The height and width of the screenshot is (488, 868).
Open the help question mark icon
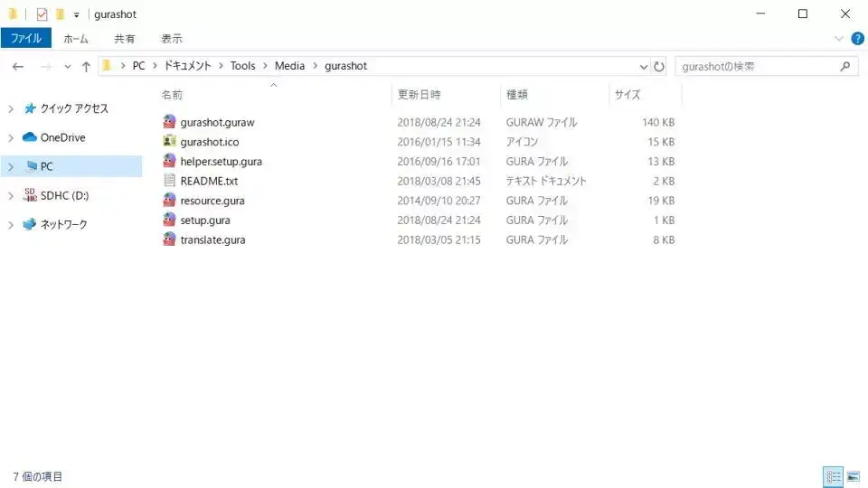click(857, 38)
